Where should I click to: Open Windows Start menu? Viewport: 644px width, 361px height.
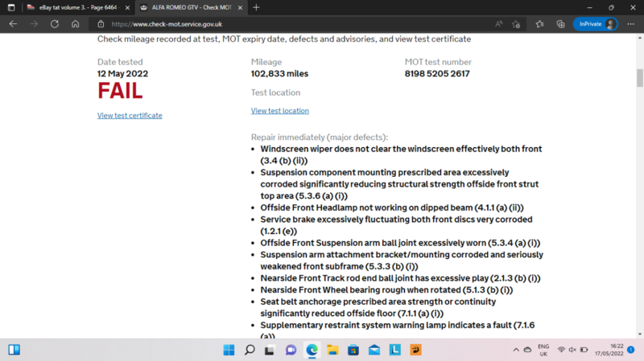pyautogui.click(x=228, y=350)
